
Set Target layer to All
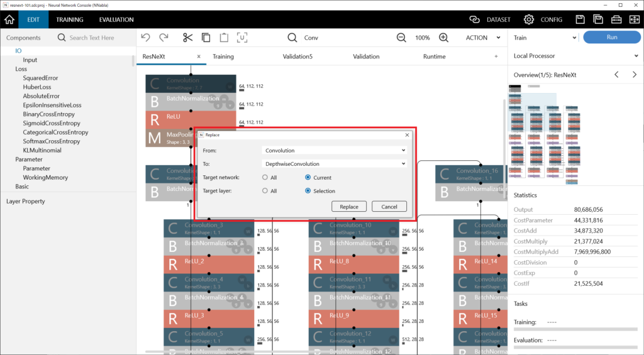(265, 191)
